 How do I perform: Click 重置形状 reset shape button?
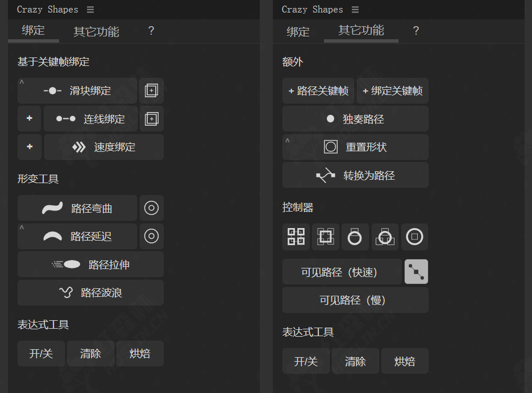coord(355,147)
